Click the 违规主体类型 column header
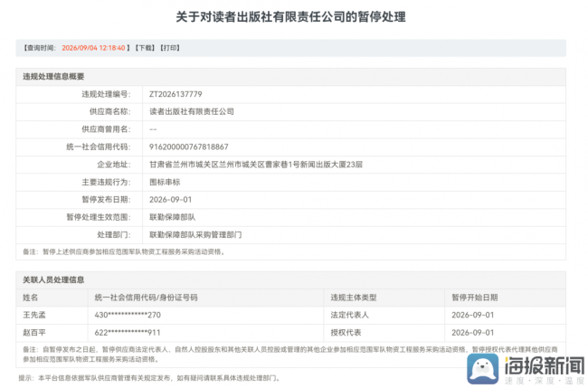Viewport: 588px width, 388px height. click(x=353, y=298)
